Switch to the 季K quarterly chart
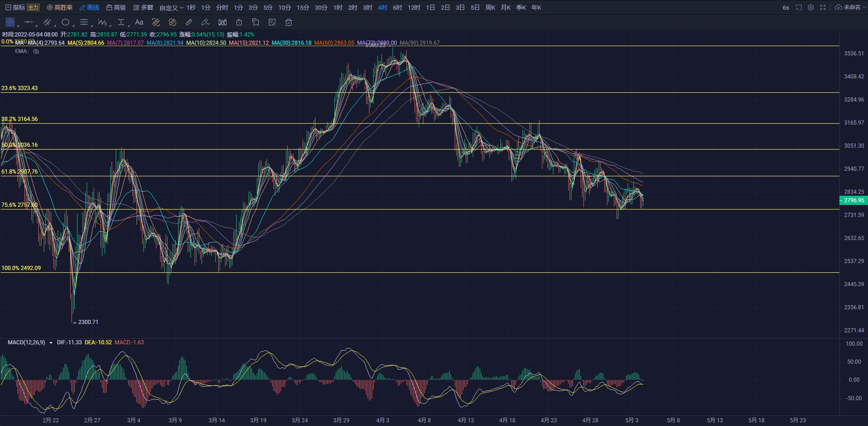868x426 pixels. 521,7
